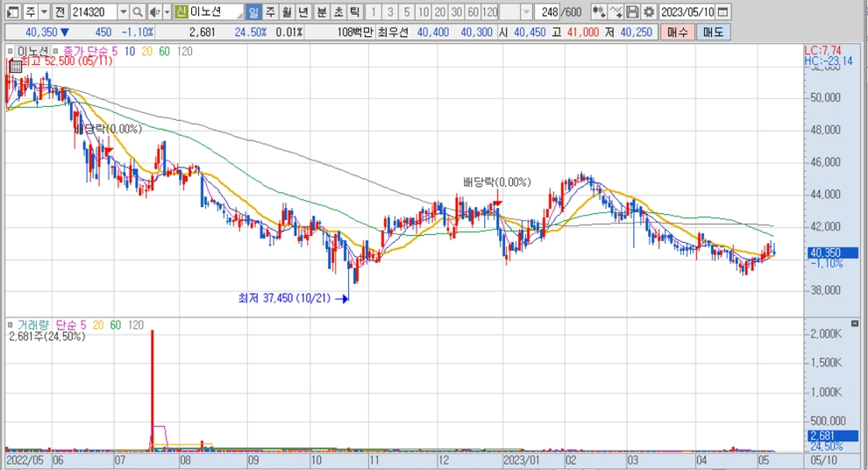Click the speaker sound icon
Image resolution: width=868 pixels, height=470 pixels.
click(x=154, y=12)
